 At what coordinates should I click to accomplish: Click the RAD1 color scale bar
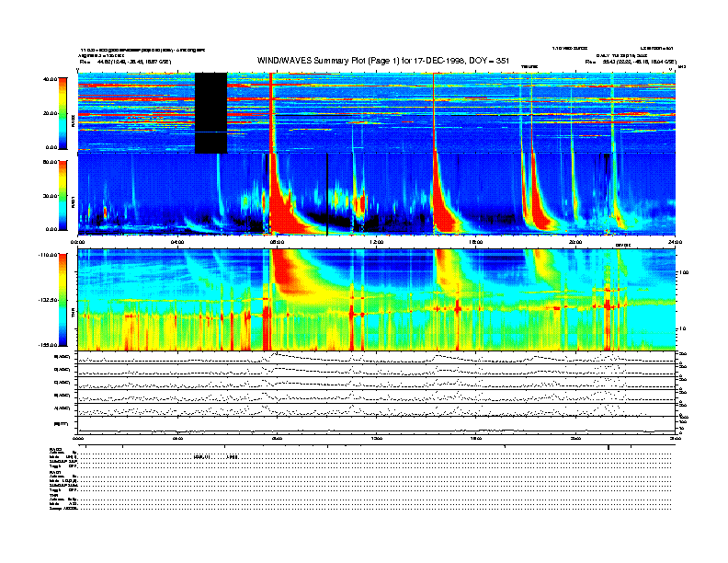click(x=63, y=195)
